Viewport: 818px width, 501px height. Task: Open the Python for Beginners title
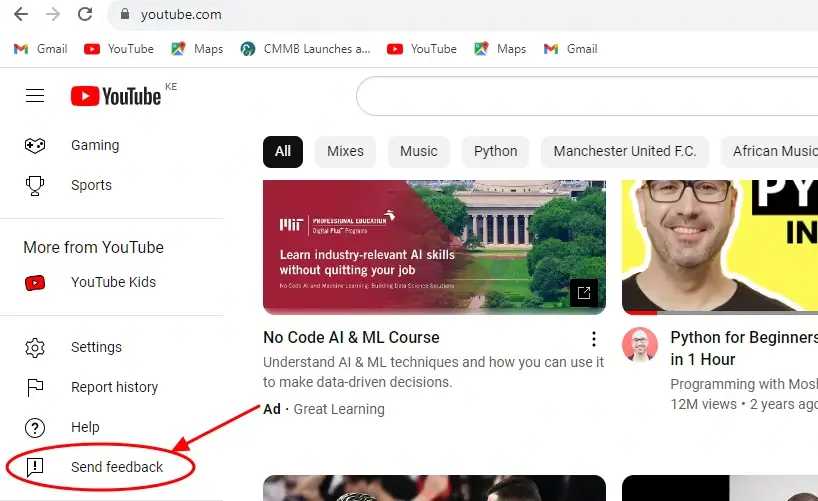(x=744, y=349)
